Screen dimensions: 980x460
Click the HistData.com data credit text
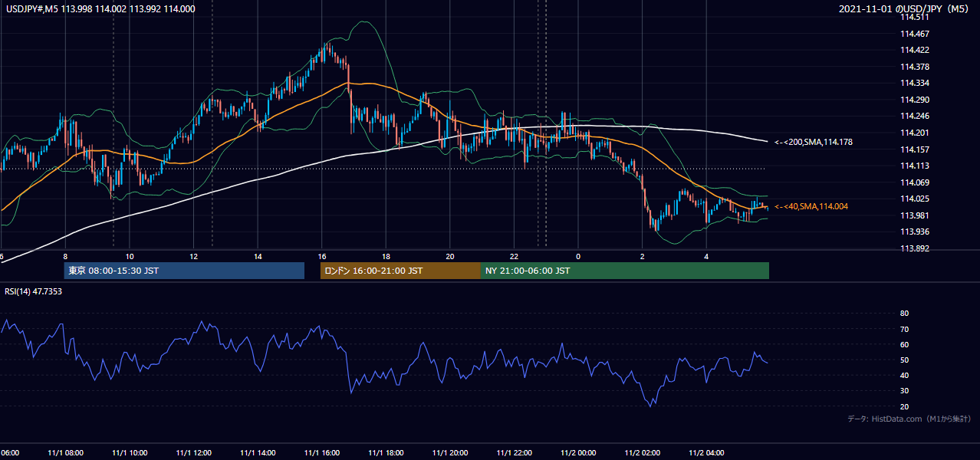coord(909,419)
